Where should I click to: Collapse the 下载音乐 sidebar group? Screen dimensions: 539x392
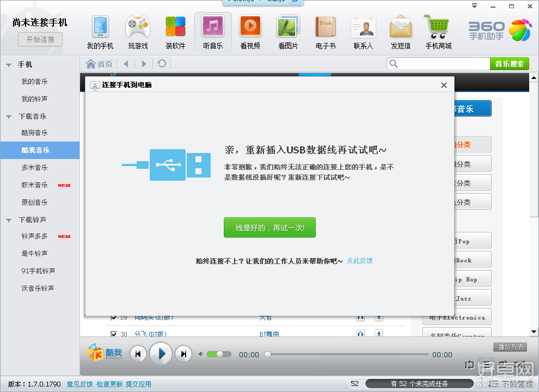pos(9,117)
